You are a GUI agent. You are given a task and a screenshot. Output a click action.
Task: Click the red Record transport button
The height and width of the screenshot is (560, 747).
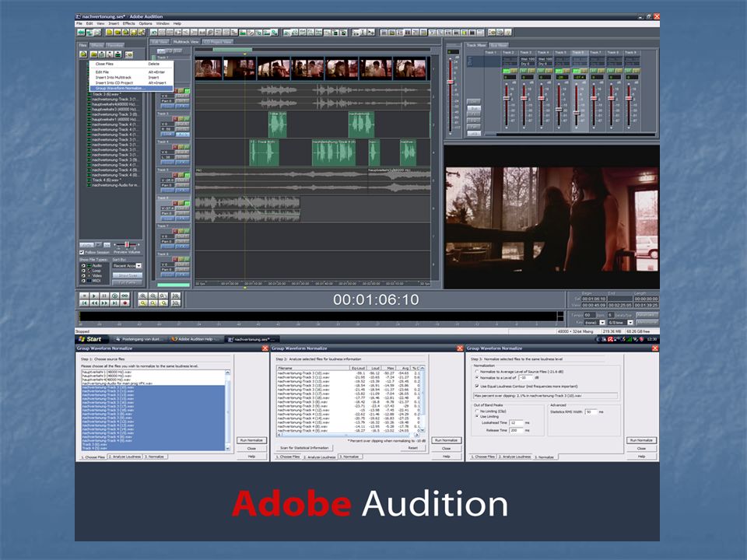pyautogui.click(x=124, y=303)
